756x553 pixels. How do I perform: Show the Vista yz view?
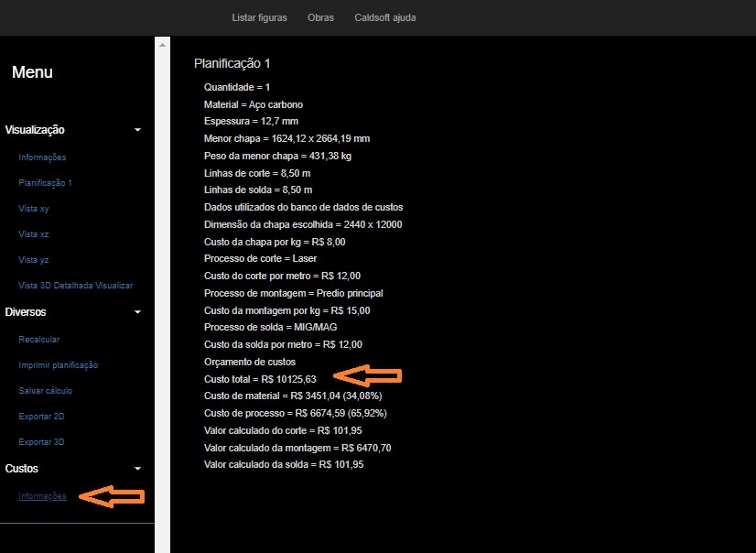(x=34, y=260)
